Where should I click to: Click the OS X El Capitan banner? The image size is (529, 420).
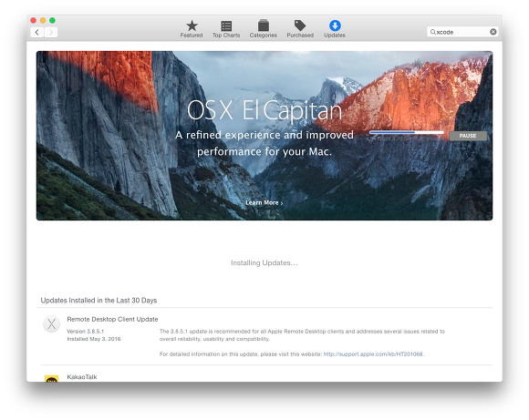[x=264, y=136]
